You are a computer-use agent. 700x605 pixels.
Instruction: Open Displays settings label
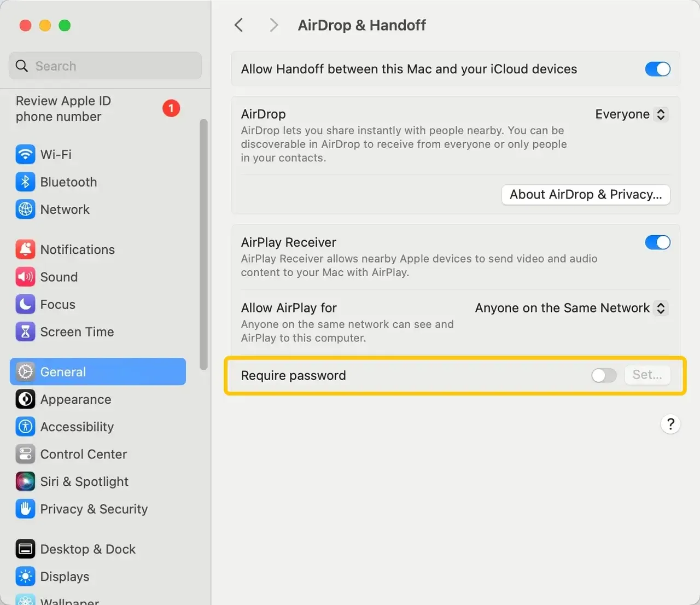point(65,577)
